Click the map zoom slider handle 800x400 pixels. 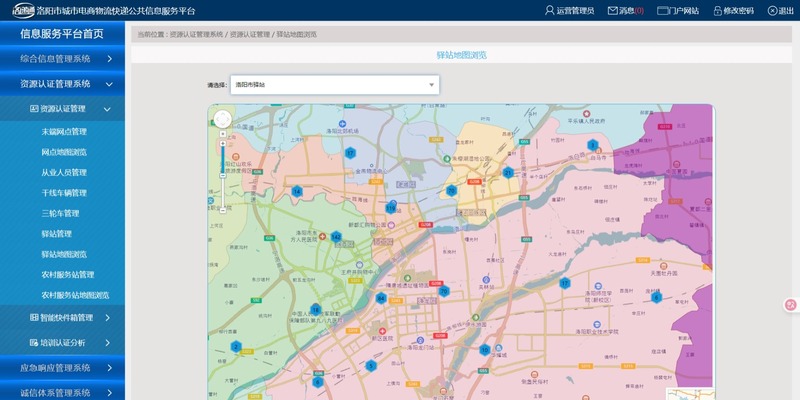pyautogui.click(x=223, y=175)
